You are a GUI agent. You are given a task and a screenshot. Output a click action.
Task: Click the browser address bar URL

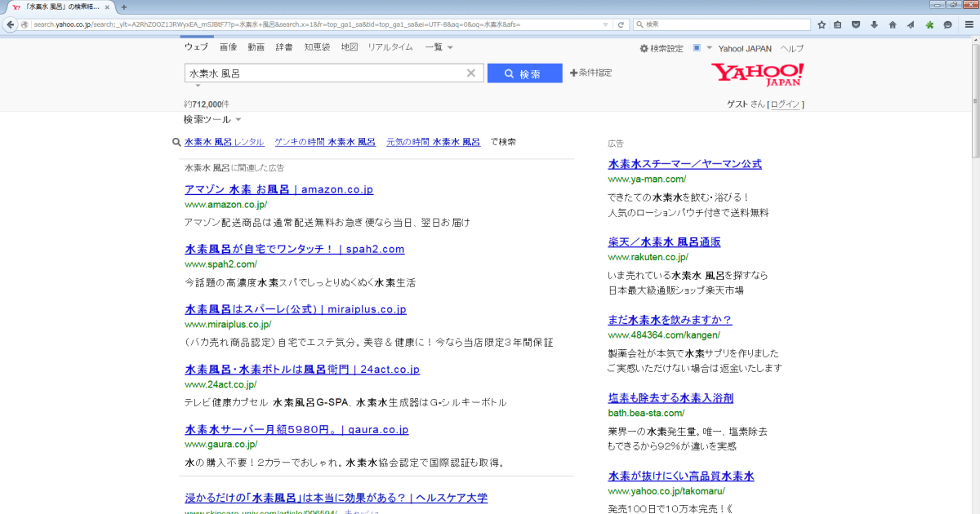tap(314, 24)
